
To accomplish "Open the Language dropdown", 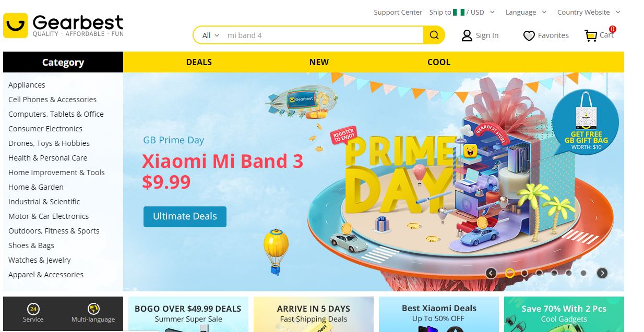I will 524,12.
